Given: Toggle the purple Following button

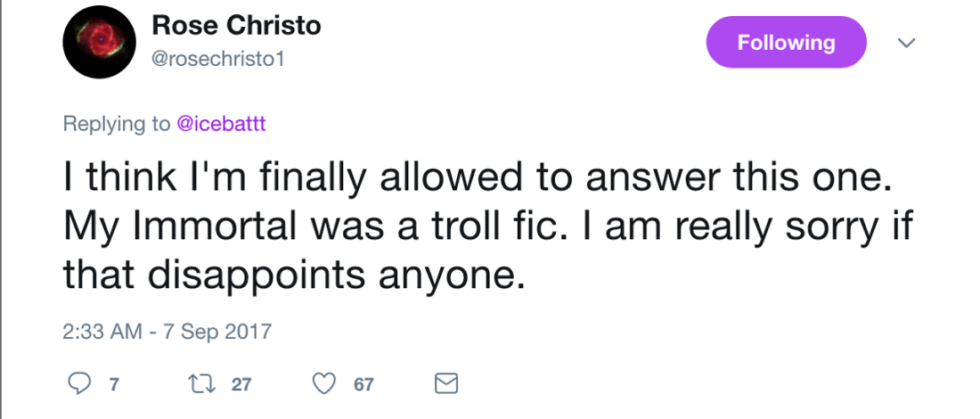Looking at the screenshot, I should [x=786, y=42].
